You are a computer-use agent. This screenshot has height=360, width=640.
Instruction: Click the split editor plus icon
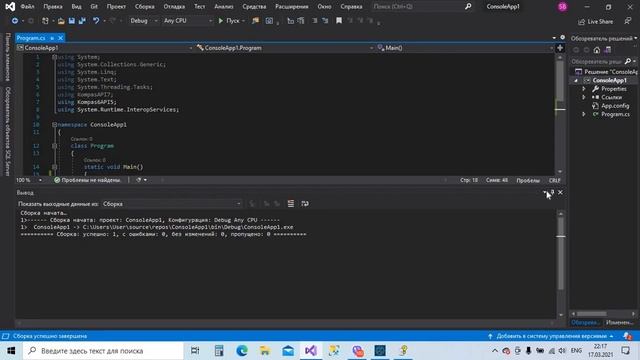point(560,48)
